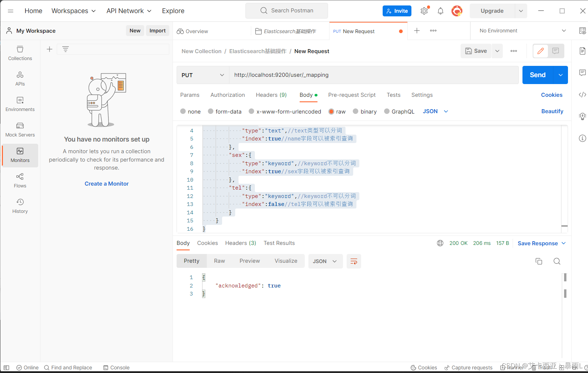Open a new tab with the plus icon
Screen dimensions: 588x373
pos(417,31)
